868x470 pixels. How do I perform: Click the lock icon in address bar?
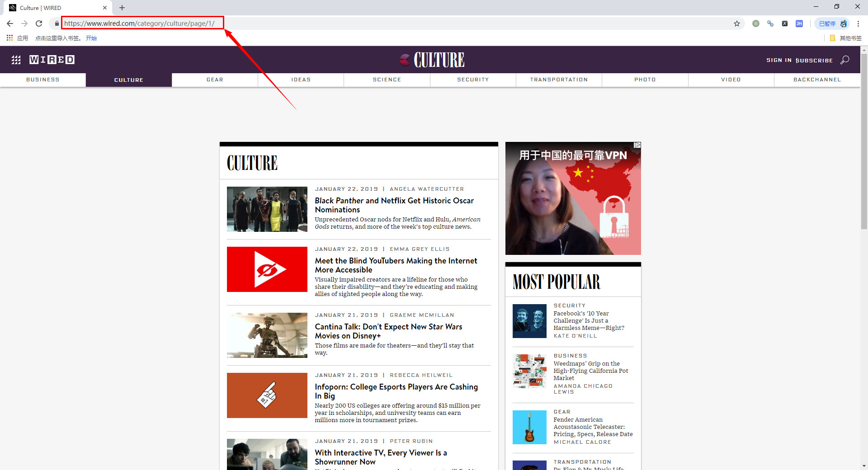57,23
